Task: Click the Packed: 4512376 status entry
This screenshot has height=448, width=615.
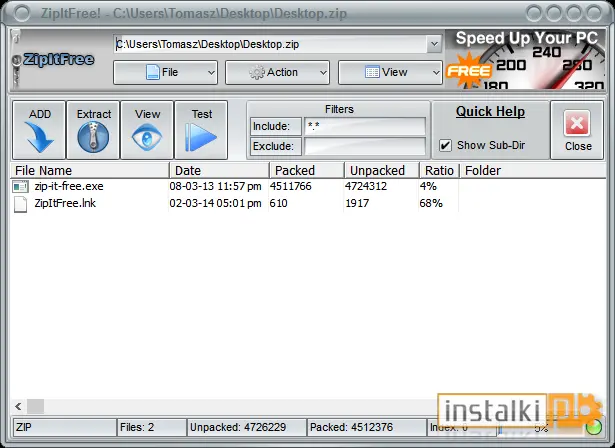Action: click(x=367, y=427)
